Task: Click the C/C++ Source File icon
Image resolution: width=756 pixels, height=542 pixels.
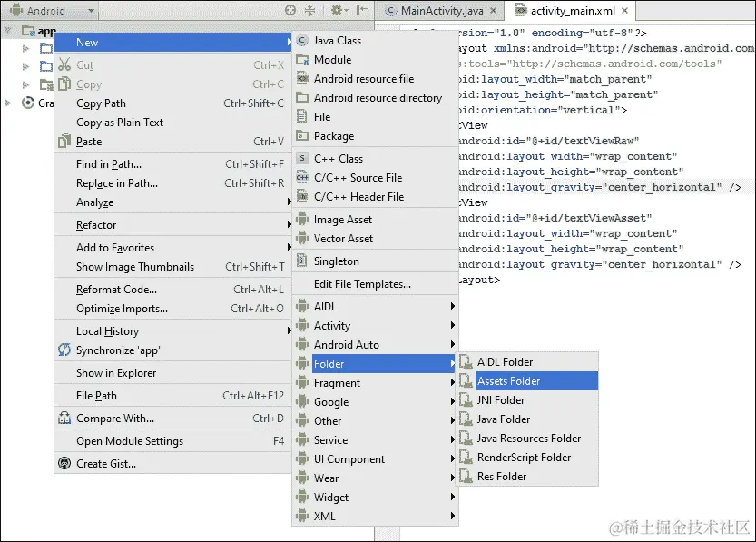Action: (x=302, y=177)
